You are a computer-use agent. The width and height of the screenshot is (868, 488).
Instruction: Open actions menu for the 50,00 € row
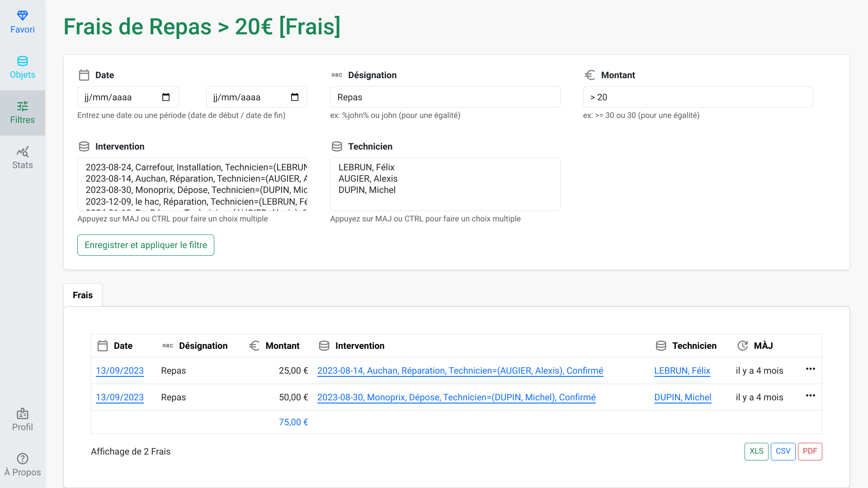pos(810,396)
